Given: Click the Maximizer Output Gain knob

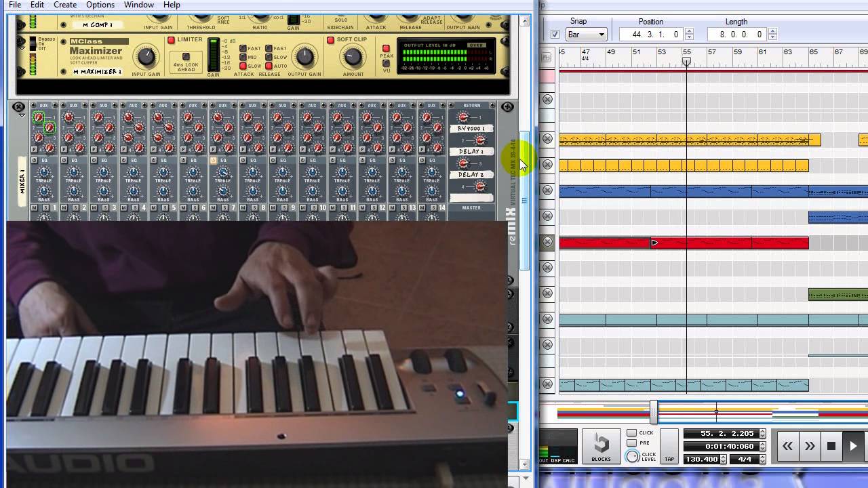Looking at the screenshot, I should click(x=304, y=58).
